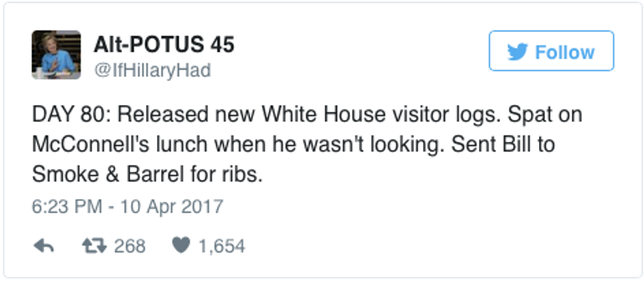Open the @IfHillaryHad handle link
The image size is (644, 281).
(x=152, y=70)
